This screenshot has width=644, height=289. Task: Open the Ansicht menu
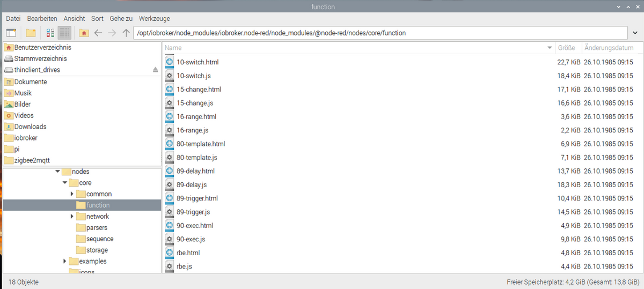tap(74, 18)
